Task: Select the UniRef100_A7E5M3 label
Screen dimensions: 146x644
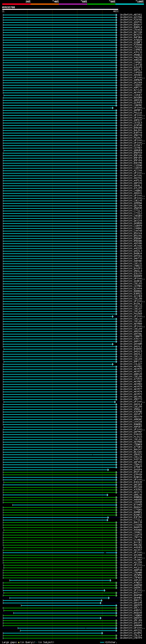Action: point(131,490)
